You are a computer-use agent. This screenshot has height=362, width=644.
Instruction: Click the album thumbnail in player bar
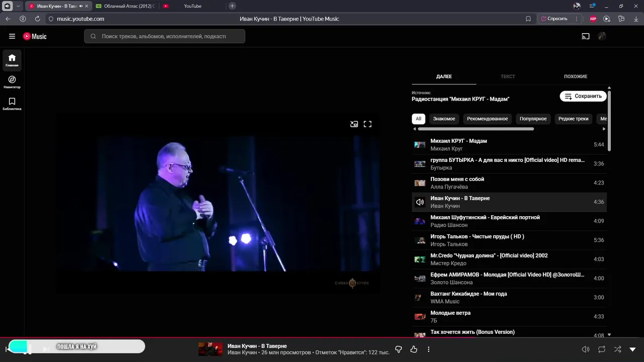210,349
